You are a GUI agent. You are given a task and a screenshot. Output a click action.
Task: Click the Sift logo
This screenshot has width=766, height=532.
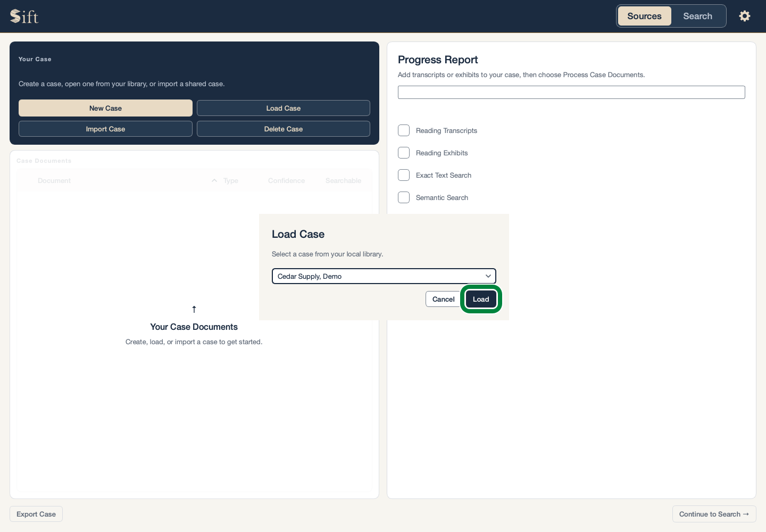[x=24, y=16]
